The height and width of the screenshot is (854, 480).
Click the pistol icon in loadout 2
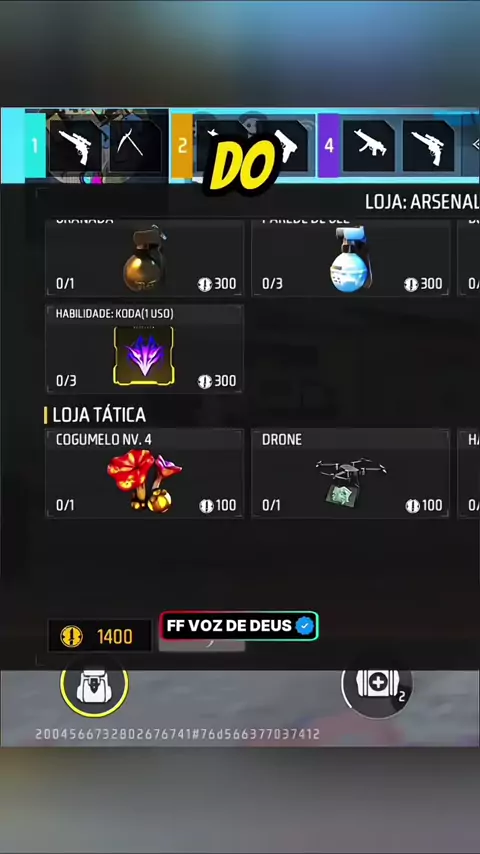(x=287, y=146)
